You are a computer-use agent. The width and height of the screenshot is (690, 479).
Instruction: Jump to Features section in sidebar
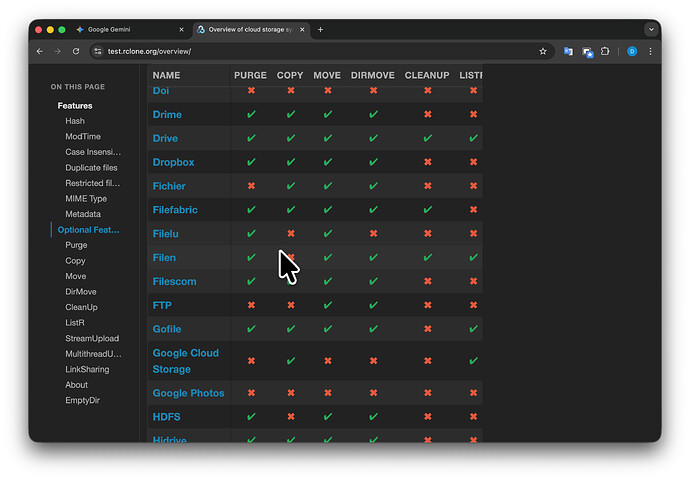click(x=75, y=106)
